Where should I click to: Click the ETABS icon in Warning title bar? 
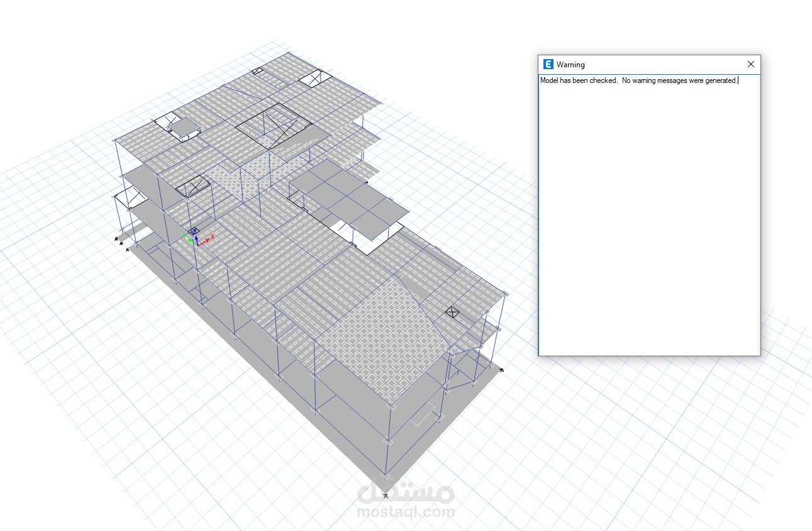(x=548, y=64)
